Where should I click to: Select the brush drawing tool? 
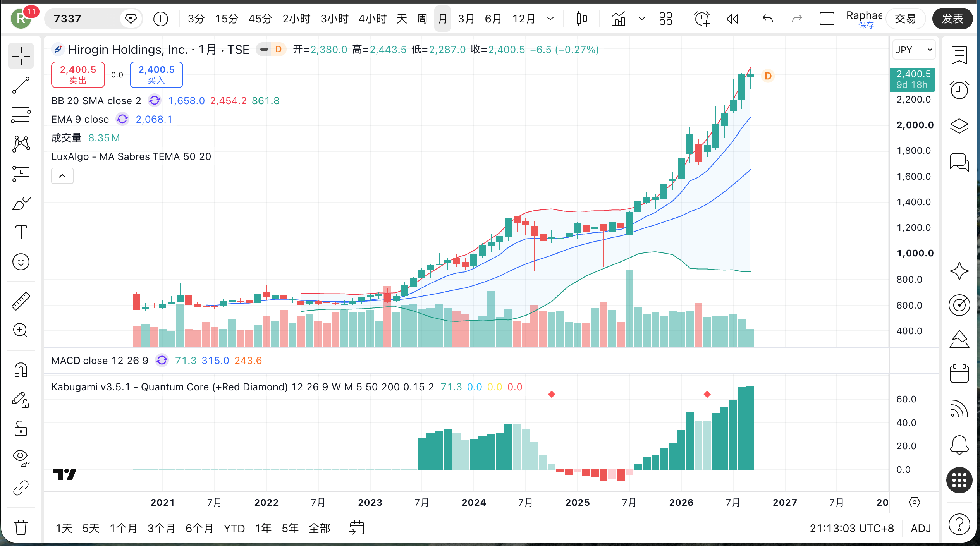pyautogui.click(x=21, y=203)
